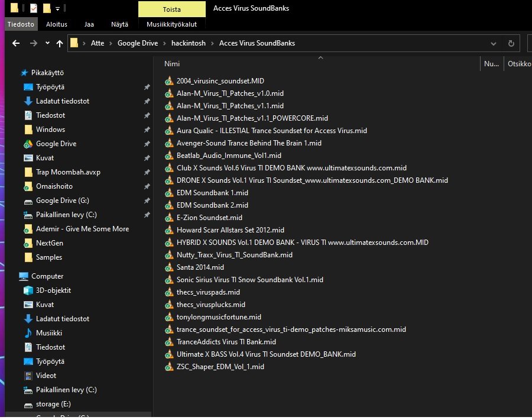Image resolution: width=532 pixels, height=420 pixels.
Task: Click VLC icon of Santa 2014.mid
Action: pyautogui.click(x=169, y=267)
